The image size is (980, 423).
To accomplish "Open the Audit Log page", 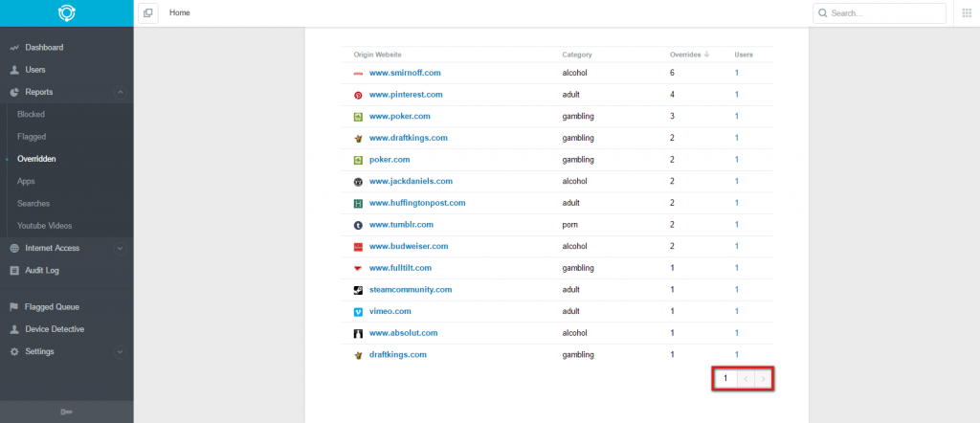I will point(42,271).
